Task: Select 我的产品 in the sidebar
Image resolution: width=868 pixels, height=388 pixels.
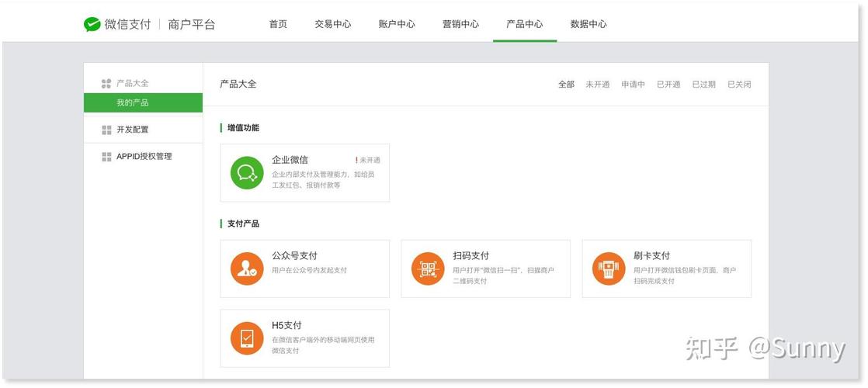Action: (x=144, y=103)
